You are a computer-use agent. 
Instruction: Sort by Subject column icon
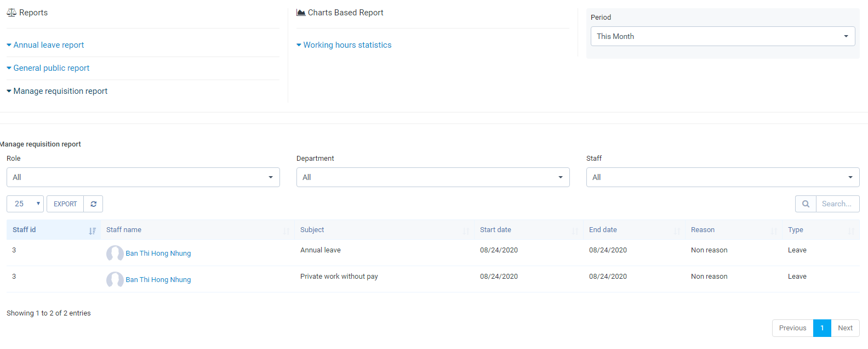[466, 231]
